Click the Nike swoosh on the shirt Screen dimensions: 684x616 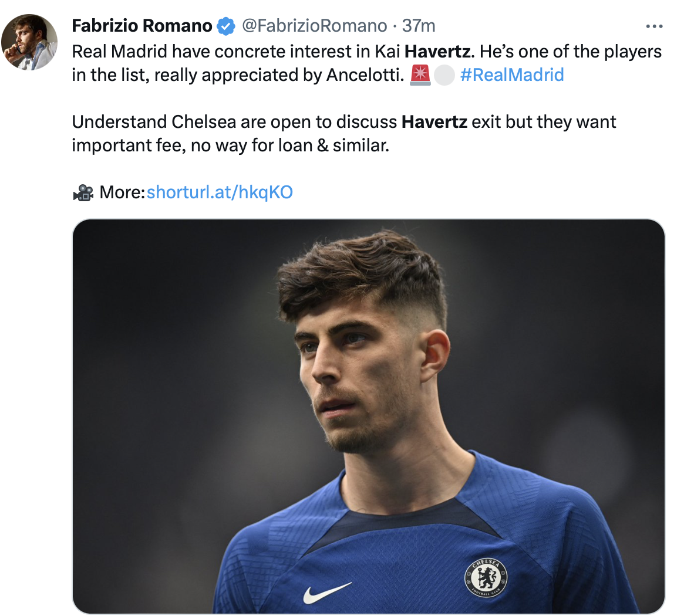(326, 592)
